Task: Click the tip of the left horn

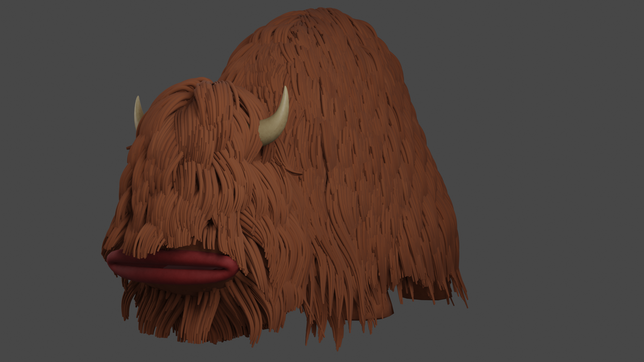Action: [x=138, y=98]
